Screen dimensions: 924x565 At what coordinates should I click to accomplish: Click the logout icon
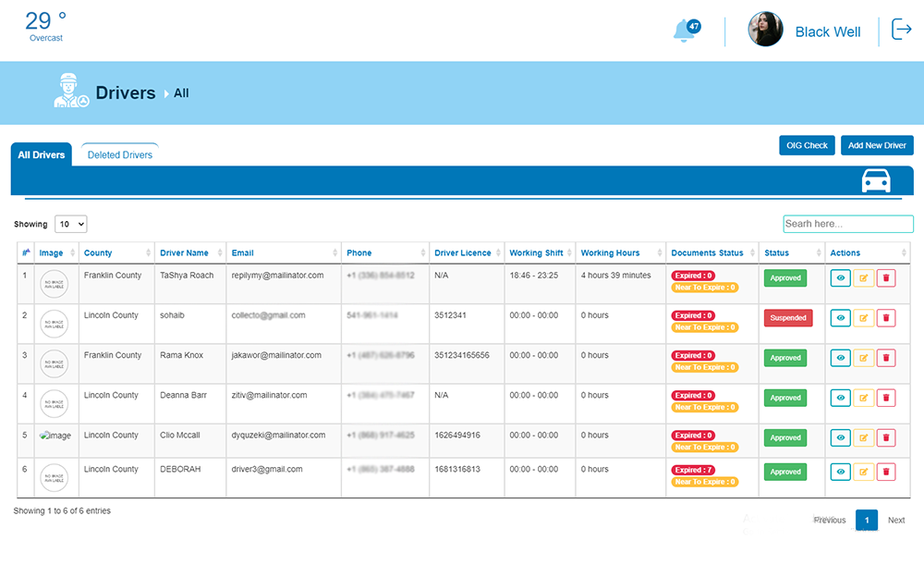pos(901,30)
